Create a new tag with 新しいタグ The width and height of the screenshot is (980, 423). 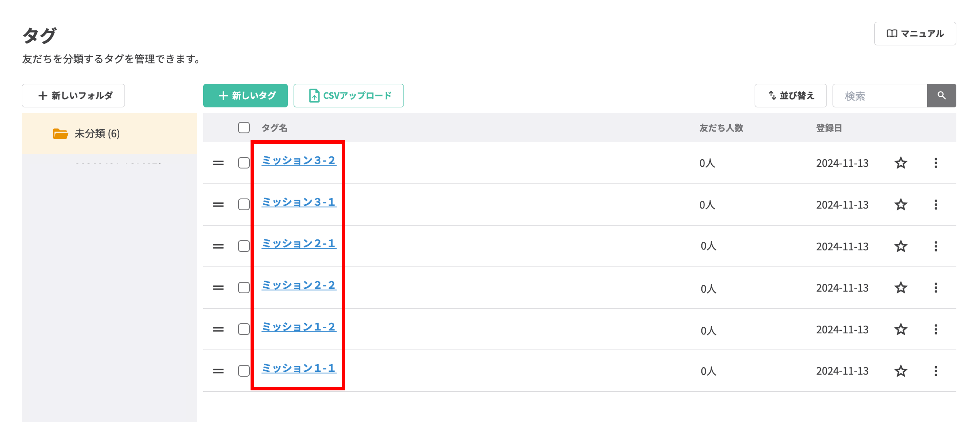(x=245, y=95)
